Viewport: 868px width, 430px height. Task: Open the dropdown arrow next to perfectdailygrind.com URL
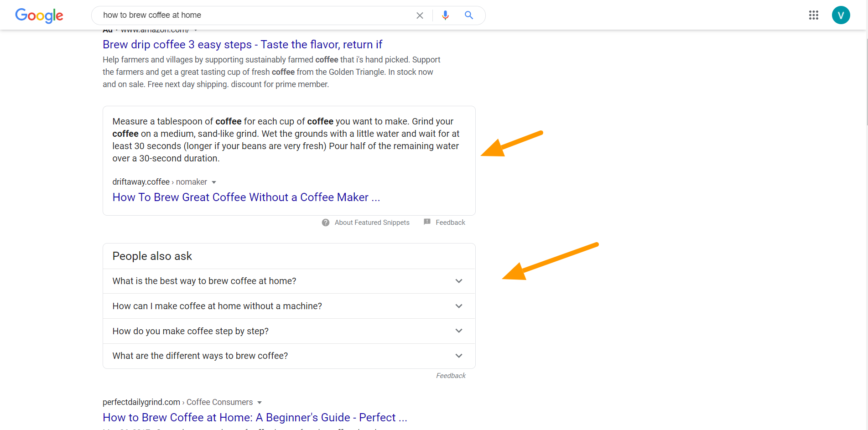coord(260,402)
